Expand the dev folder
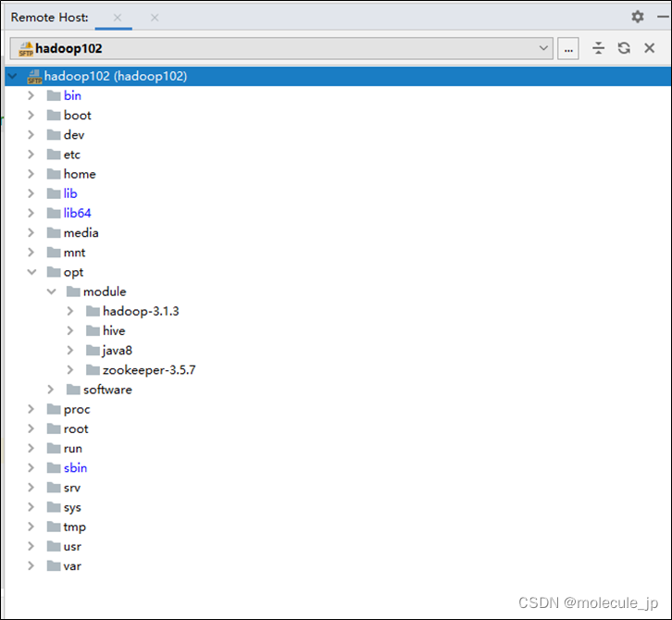Screen dimensions: 672x620 [x=31, y=135]
